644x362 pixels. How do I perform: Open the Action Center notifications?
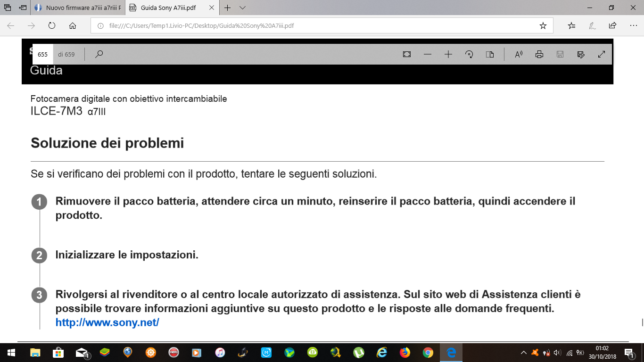click(629, 352)
